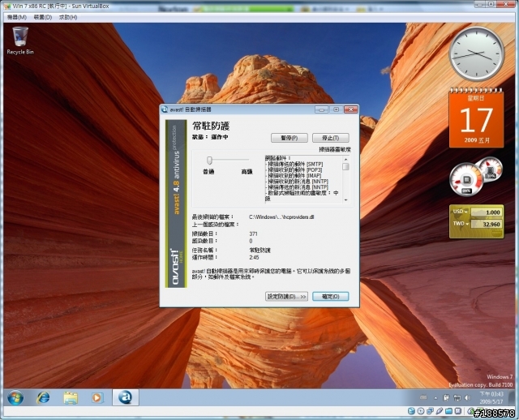Click the scrollbar thumb in details list

pyautogui.click(x=346, y=166)
